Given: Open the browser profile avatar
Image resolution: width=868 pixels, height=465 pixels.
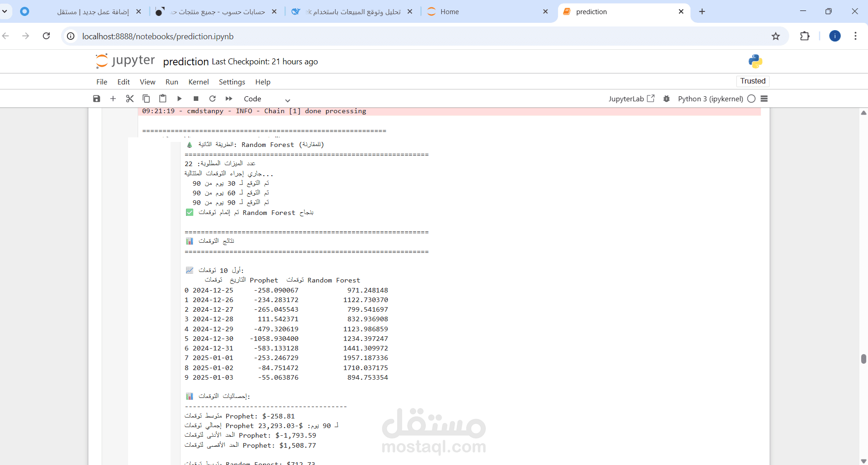Looking at the screenshot, I should [x=835, y=36].
